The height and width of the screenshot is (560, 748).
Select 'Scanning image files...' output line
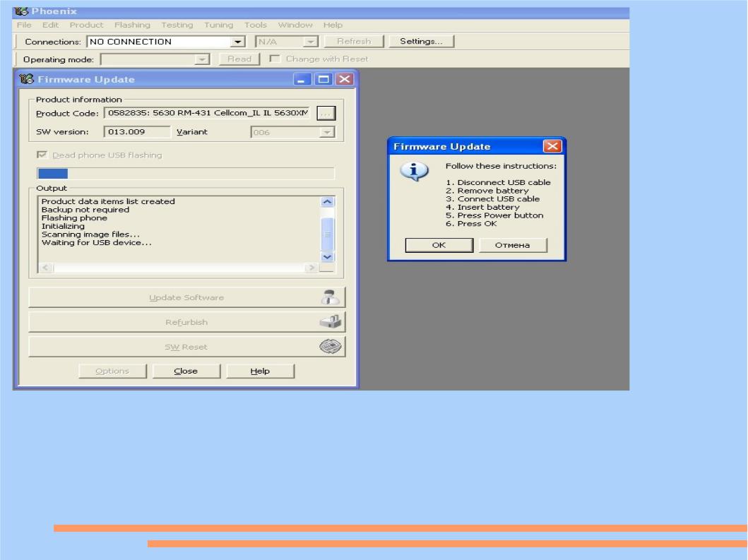pos(90,234)
